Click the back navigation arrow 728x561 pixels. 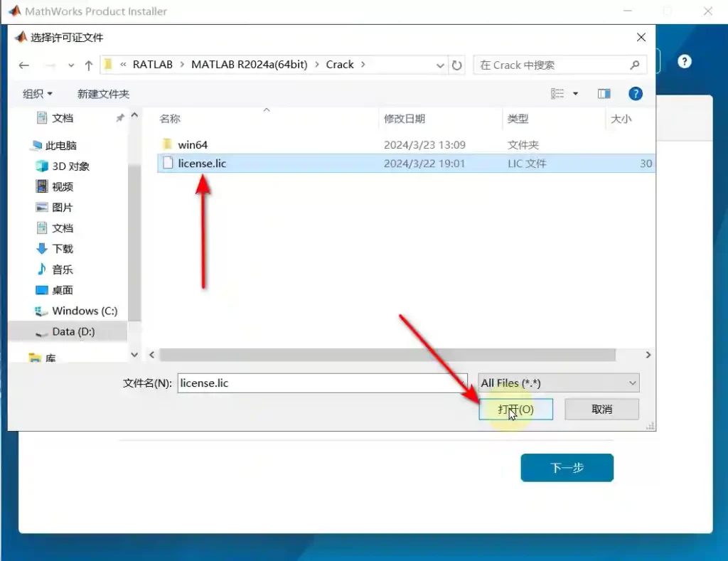point(24,65)
